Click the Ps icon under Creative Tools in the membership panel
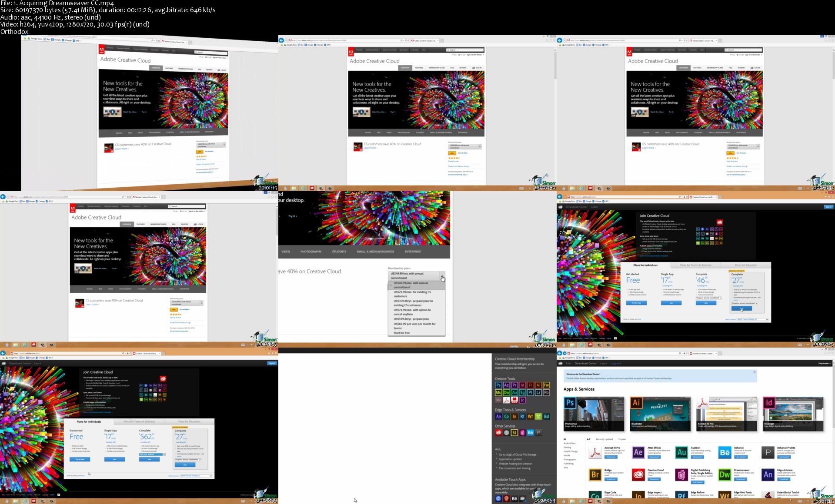Image resolution: width=835 pixels, height=504 pixels. click(x=498, y=385)
